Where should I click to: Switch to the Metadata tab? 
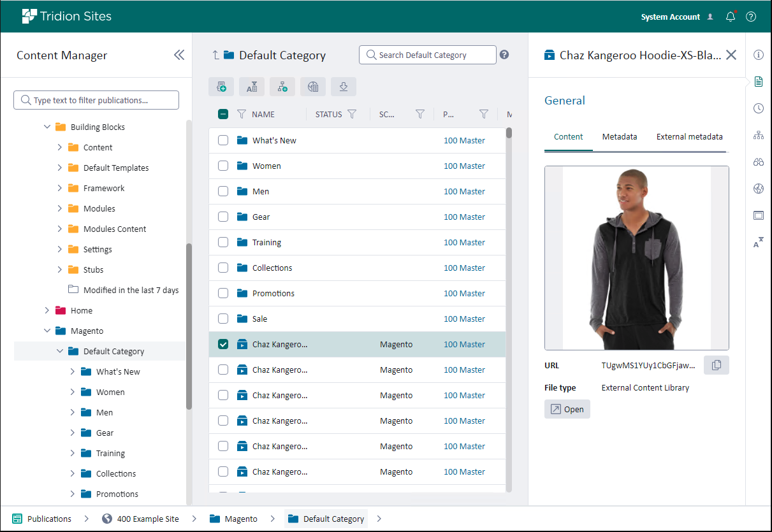click(x=620, y=137)
